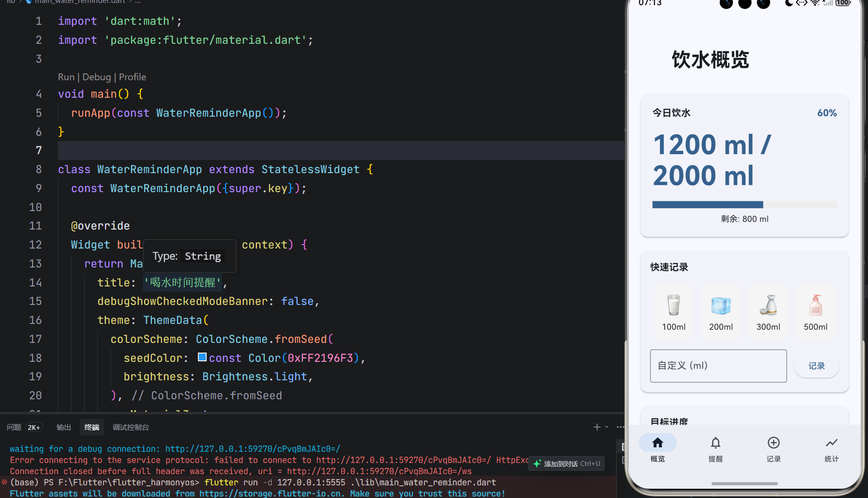This screenshot has height=498, width=868.
Task: Tap the 300ml sake bottle quick record
Action: [x=768, y=312]
